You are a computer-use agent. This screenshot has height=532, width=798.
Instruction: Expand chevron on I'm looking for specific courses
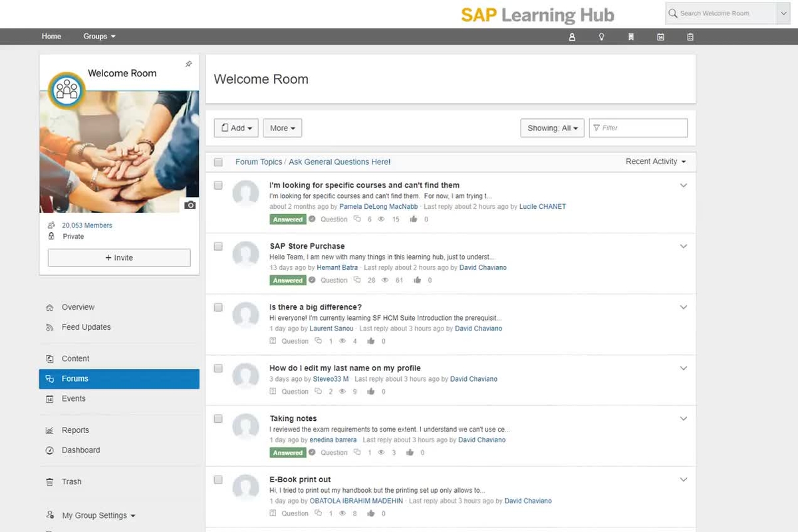tap(683, 186)
